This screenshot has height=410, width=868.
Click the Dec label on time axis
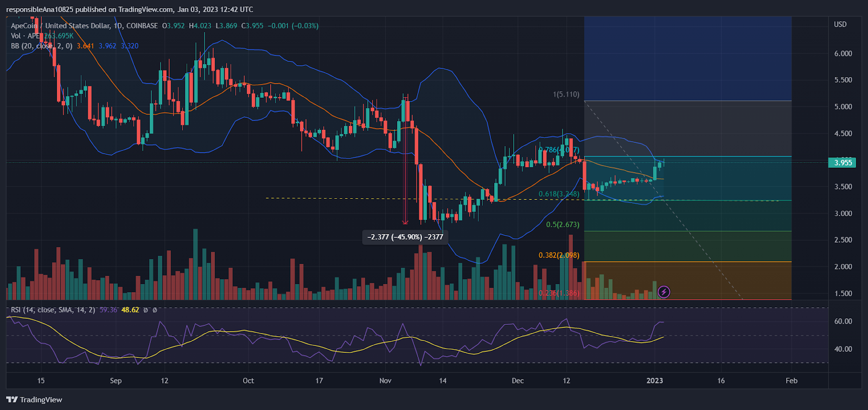point(518,381)
